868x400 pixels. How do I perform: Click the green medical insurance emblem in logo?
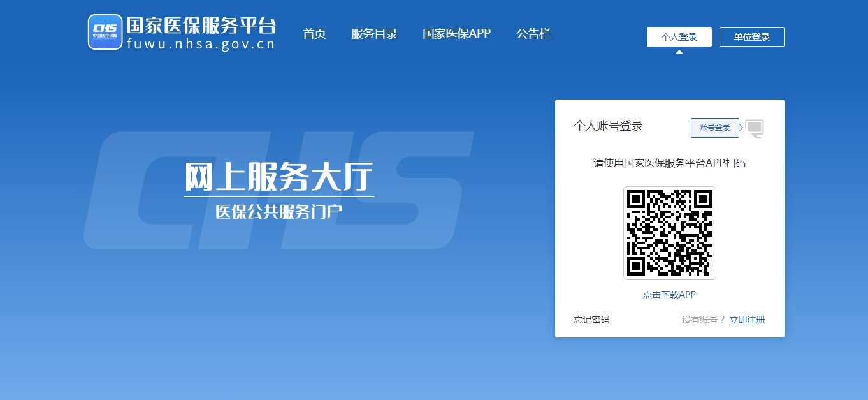105,31
